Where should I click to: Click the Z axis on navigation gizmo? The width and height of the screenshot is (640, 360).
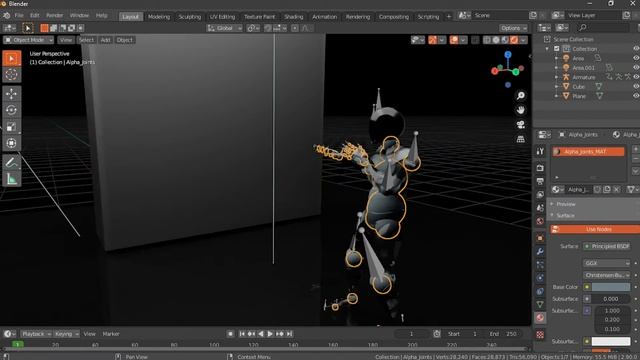point(508,55)
